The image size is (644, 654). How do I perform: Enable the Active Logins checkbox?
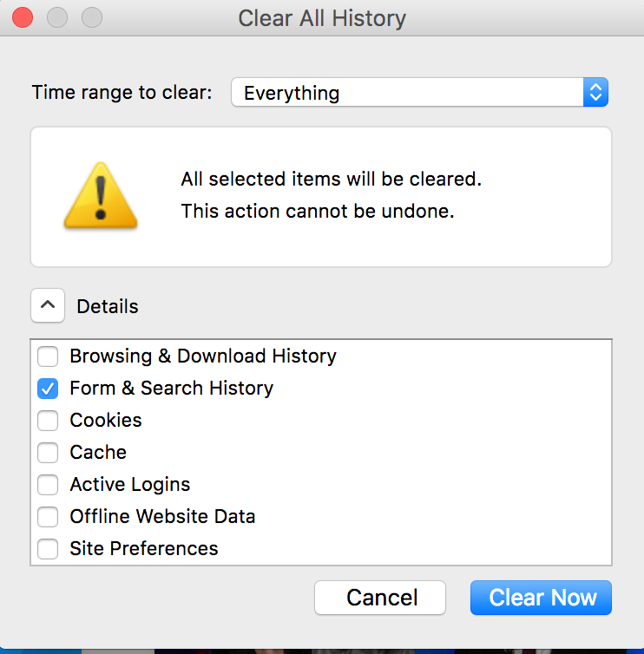coord(48,485)
